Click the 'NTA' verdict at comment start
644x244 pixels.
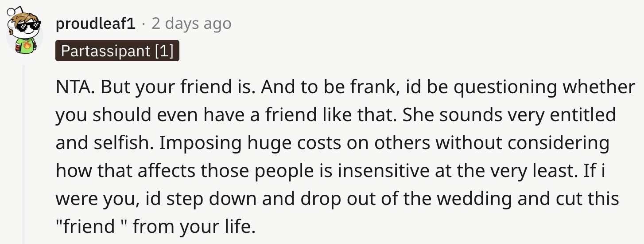point(73,87)
